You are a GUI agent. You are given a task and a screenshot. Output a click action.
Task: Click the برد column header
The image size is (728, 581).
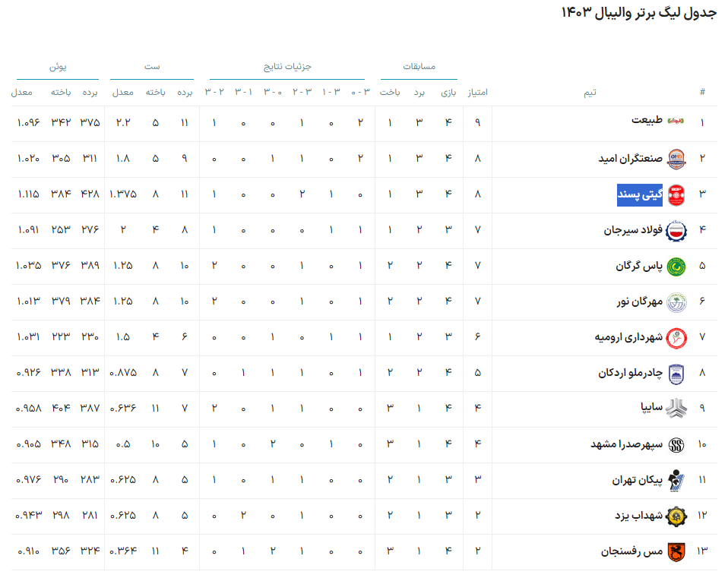(x=419, y=93)
